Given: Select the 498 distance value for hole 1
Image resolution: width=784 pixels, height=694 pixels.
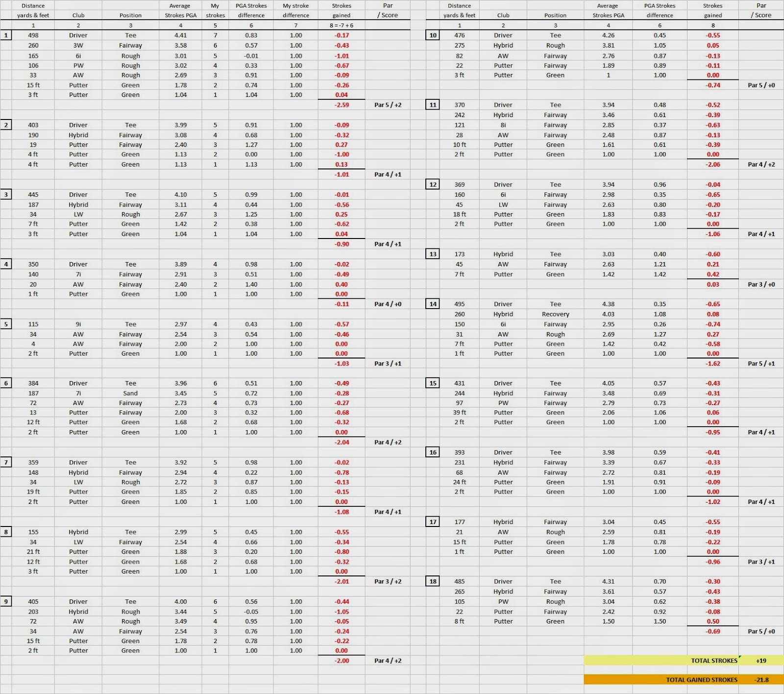Looking at the screenshot, I should pos(33,35).
